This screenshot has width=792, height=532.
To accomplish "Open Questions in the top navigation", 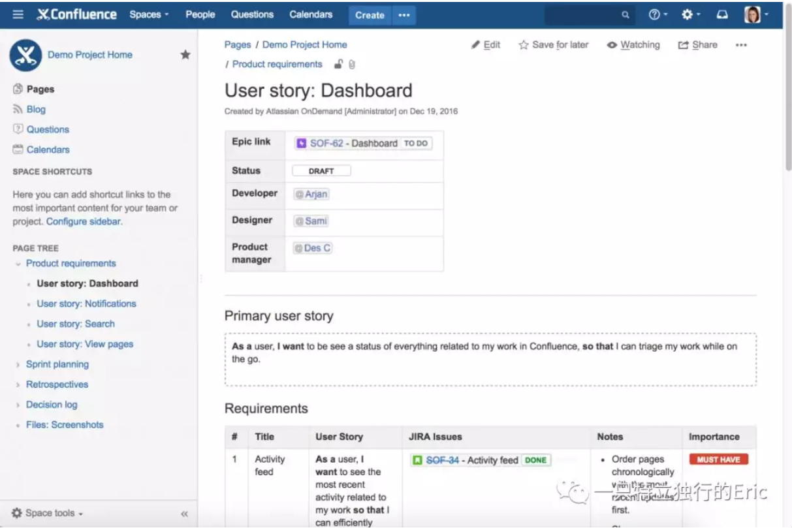I will [x=252, y=14].
